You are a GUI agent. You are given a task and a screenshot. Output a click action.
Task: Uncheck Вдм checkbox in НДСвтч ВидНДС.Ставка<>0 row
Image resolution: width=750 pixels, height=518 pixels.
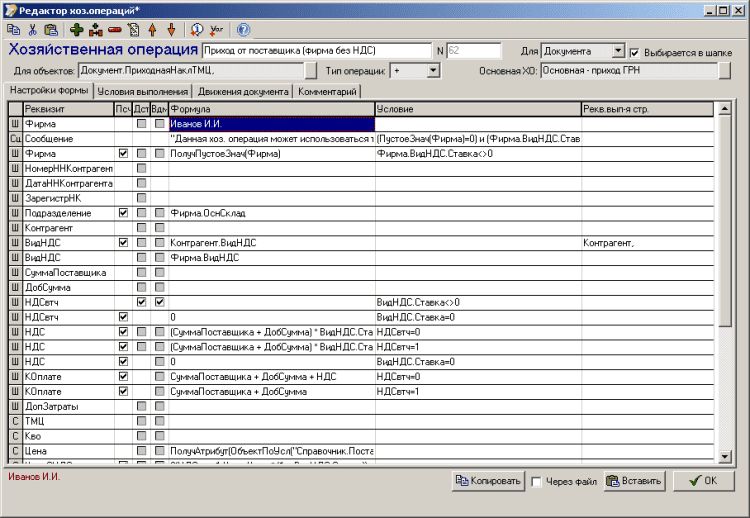pyautogui.click(x=160, y=302)
